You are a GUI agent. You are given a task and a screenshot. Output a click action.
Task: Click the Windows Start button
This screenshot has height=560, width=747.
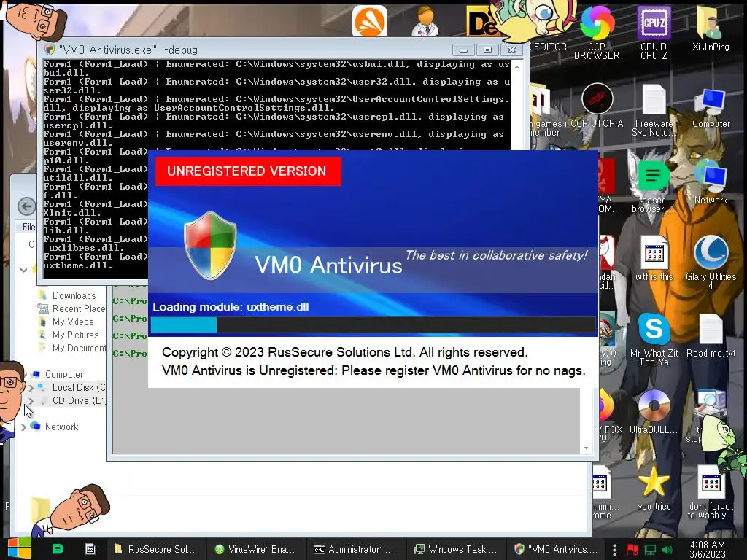pos(19,548)
